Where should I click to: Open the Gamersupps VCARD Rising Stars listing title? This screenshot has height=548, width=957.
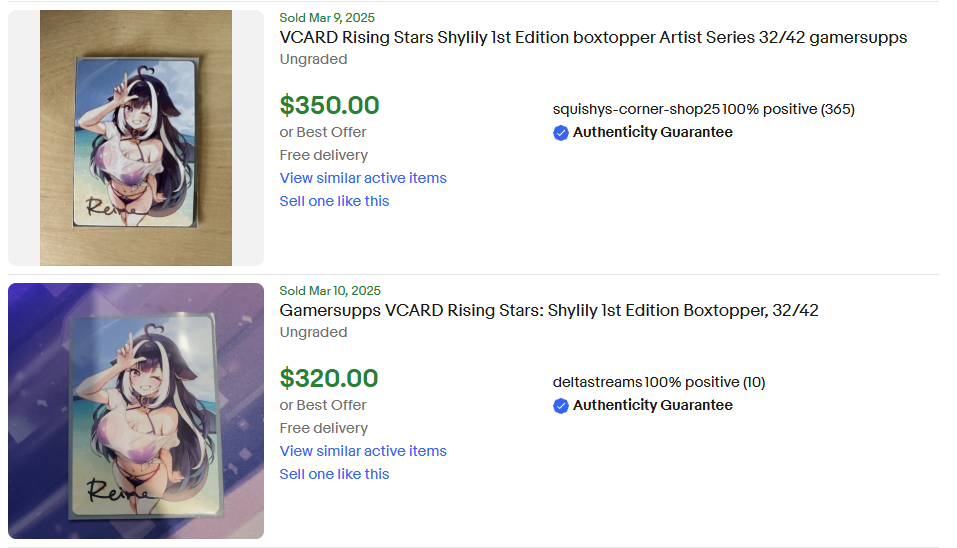549,311
